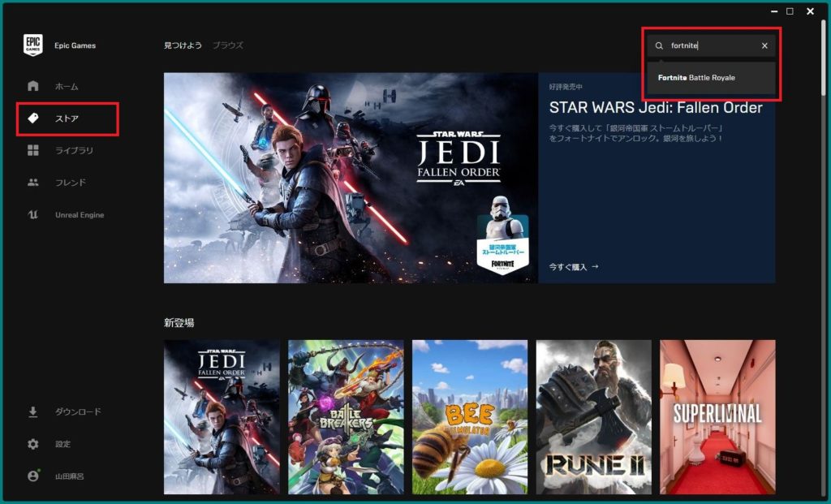Click the フレンド people icon
The image size is (831, 504).
pyautogui.click(x=32, y=183)
